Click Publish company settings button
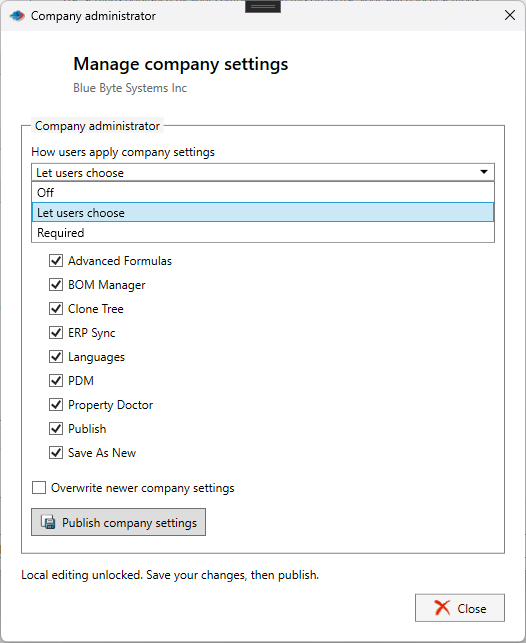Screen dimensions: 526x643 coord(118,522)
